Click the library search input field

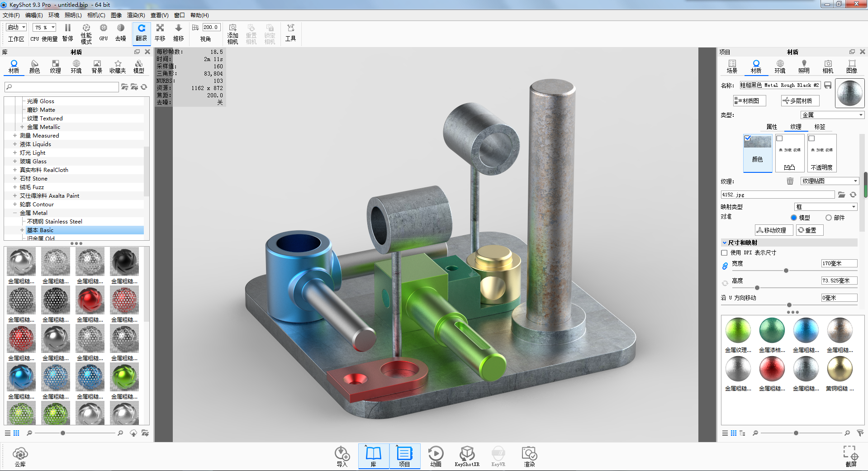[62, 86]
